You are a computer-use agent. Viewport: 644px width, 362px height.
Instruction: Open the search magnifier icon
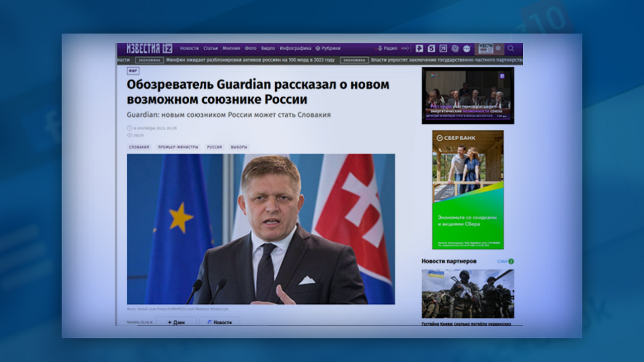click(511, 48)
